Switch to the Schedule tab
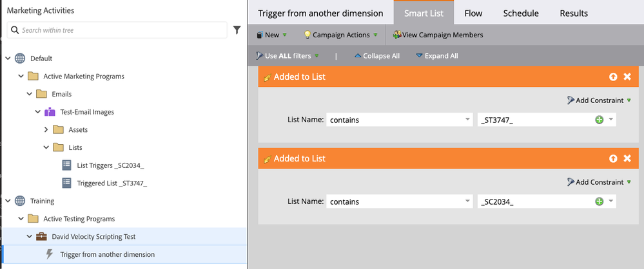The height and width of the screenshot is (269, 644). (x=521, y=13)
